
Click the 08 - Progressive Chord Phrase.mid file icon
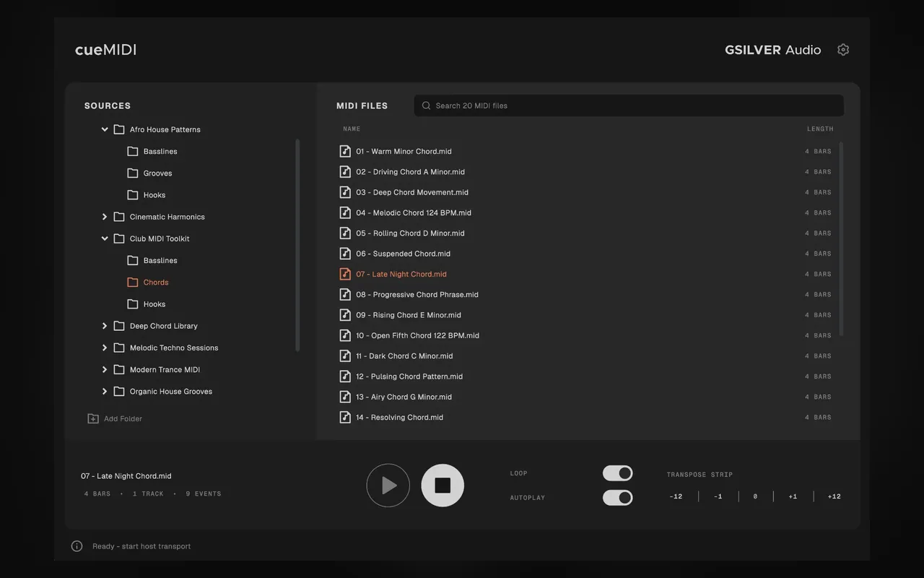coord(345,295)
